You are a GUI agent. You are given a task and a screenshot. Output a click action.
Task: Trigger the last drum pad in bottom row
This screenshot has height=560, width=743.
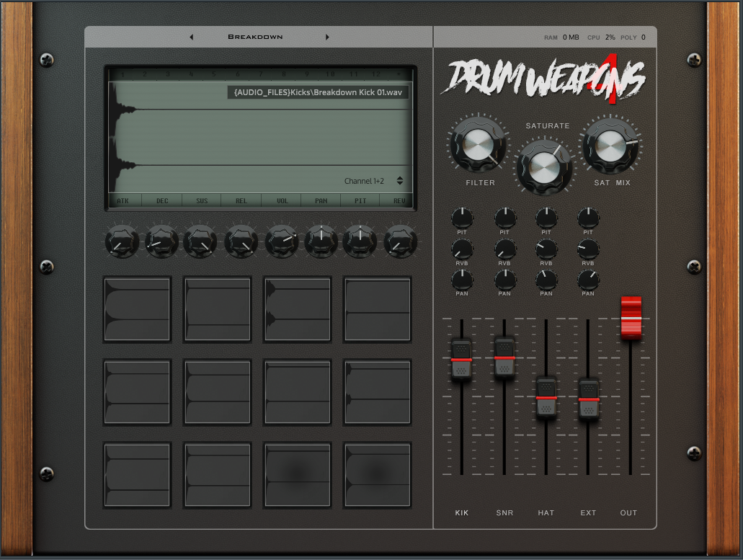378,475
